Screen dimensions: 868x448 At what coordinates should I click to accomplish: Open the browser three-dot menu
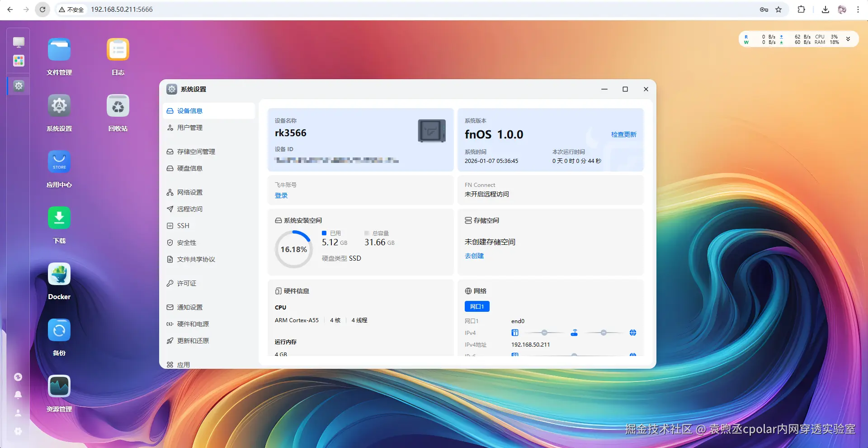[x=858, y=10]
